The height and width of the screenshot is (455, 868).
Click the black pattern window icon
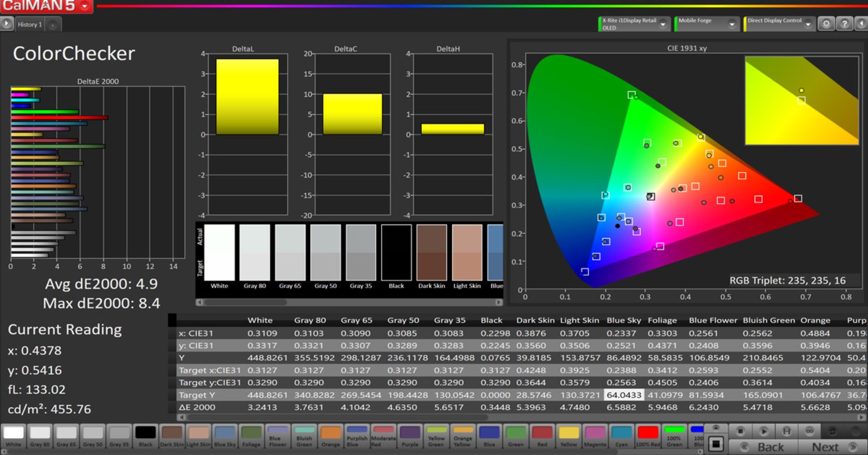716,444
